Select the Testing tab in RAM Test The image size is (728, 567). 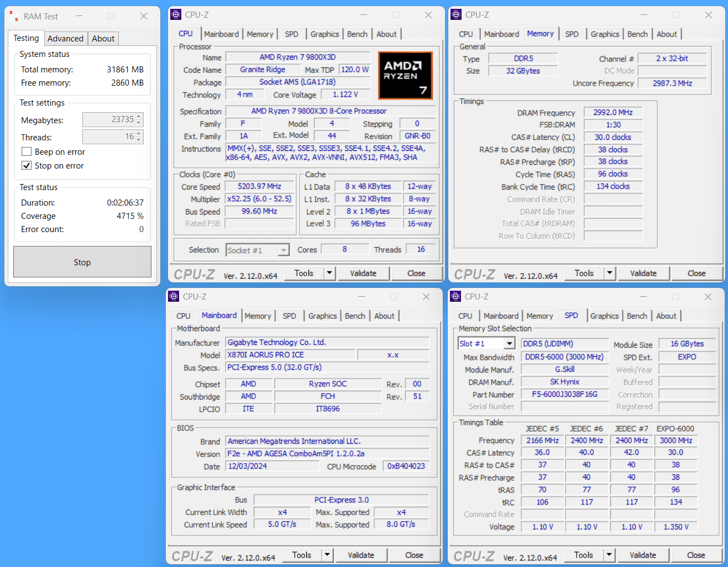pyautogui.click(x=26, y=38)
